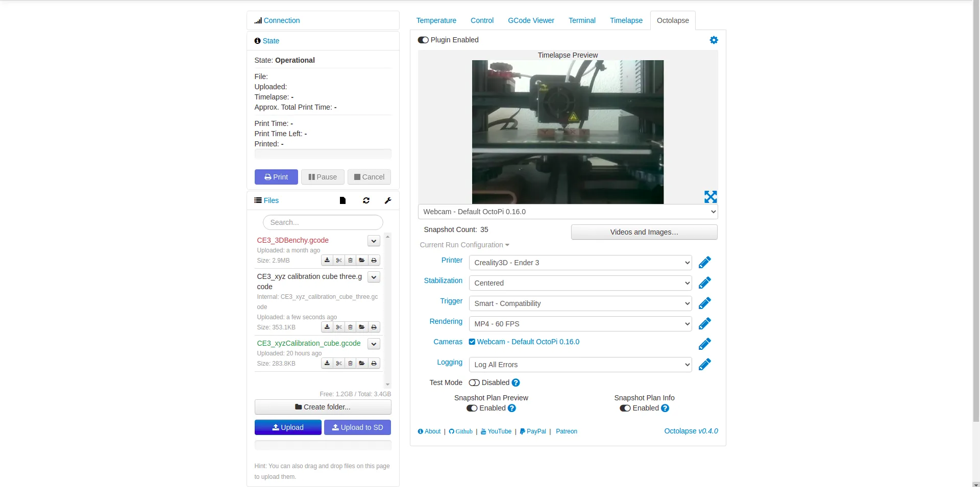The width and height of the screenshot is (980, 487).
Task: Open the Rendering dropdown showing MP4 - 60 FPS
Action: [x=580, y=324]
